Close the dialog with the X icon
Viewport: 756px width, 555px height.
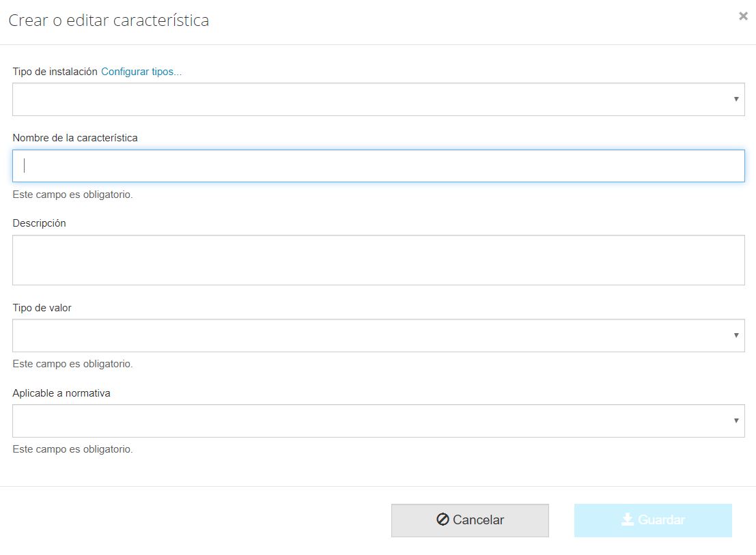743,16
